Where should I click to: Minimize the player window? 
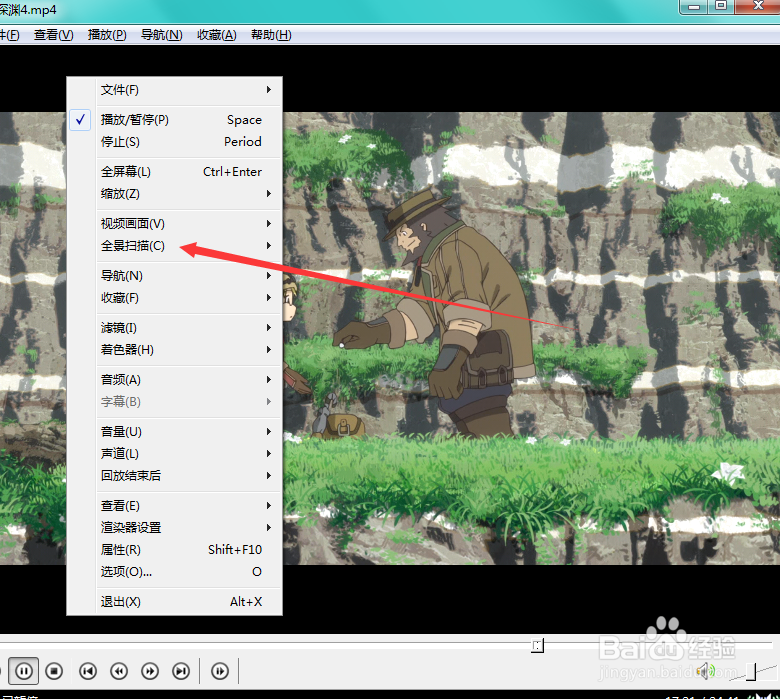[x=694, y=6]
